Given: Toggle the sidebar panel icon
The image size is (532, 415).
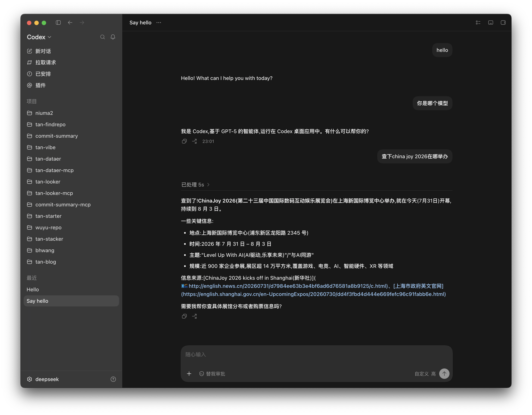Looking at the screenshot, I should click(58, 23).
